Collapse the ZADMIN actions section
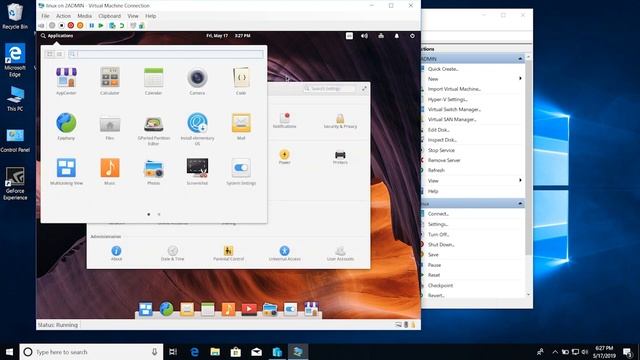The height and width of the screenshot is (360, 640). coord(520,59)
